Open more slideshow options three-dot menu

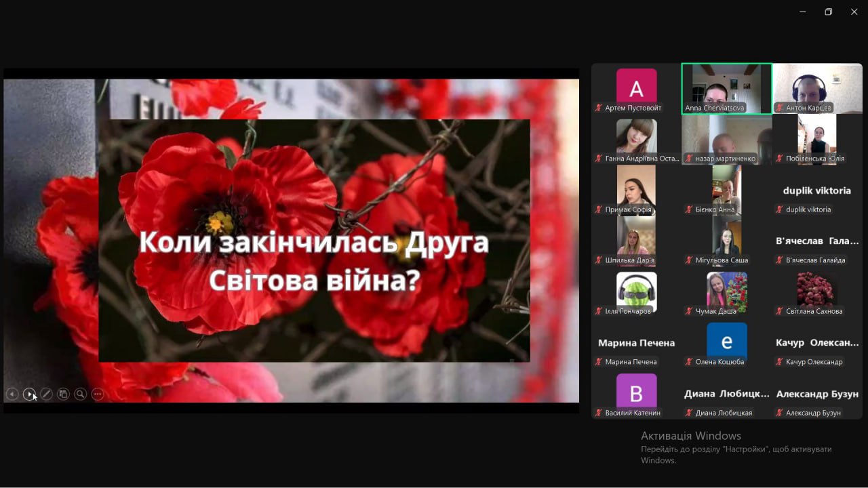pyautogui.click(x=98, y=394)
